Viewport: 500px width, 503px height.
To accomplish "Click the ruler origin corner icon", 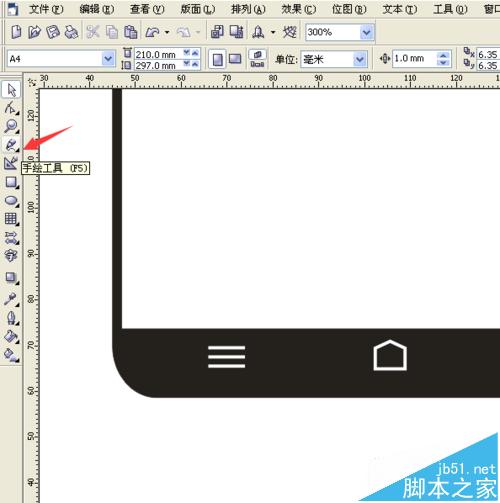I will (32, 82).
